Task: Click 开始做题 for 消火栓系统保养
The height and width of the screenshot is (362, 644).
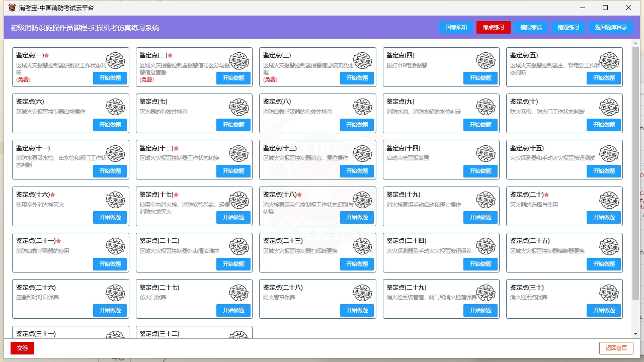Action: pos(604,310)
